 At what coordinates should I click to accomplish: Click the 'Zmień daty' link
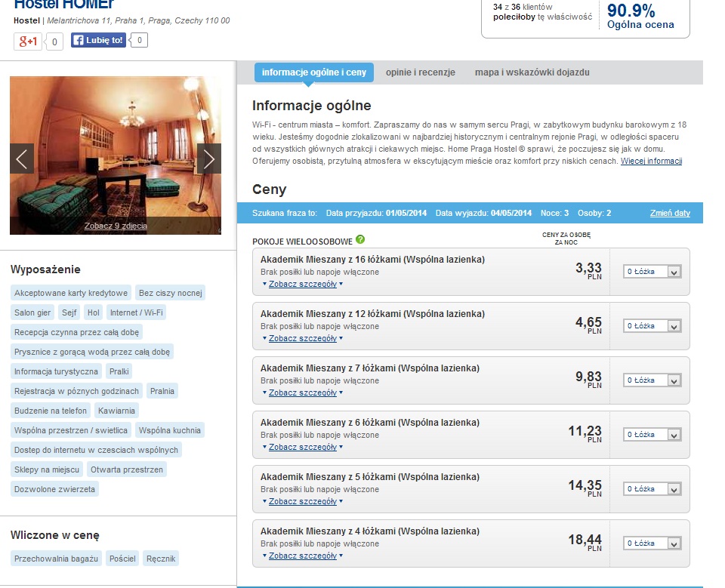point(670,213)
